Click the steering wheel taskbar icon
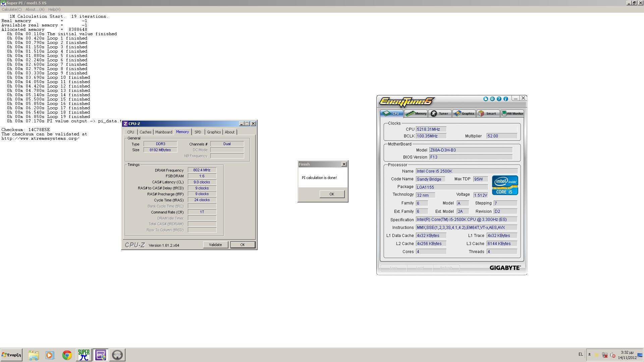This screenshot has height=362, width=644. tap(117, 355)
